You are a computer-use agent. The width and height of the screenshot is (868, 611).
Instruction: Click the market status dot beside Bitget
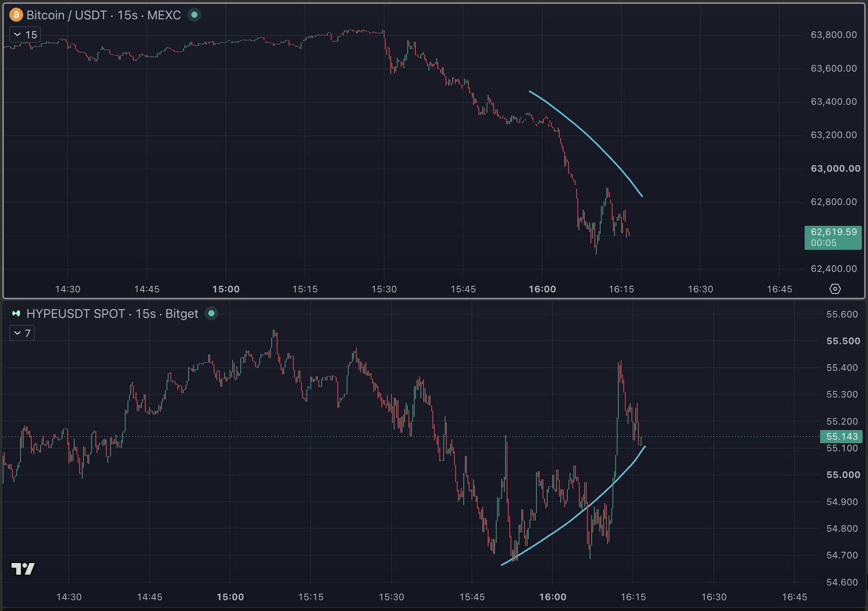pos(211,313)
